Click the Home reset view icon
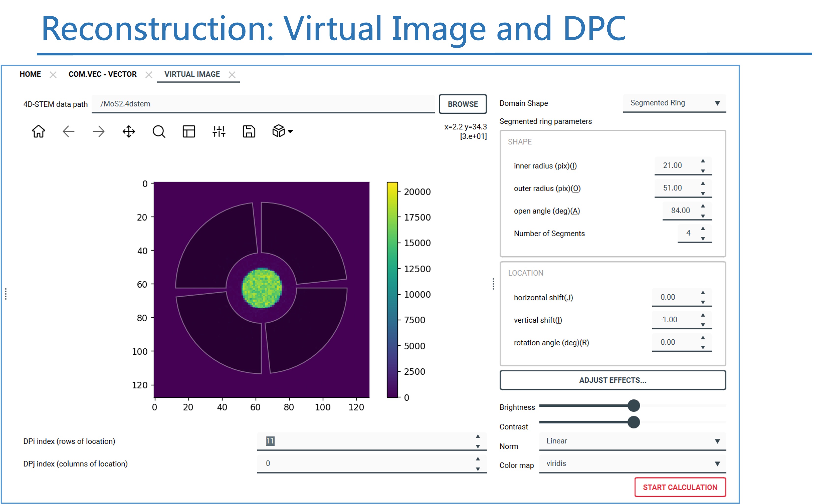 click(38, 131)
